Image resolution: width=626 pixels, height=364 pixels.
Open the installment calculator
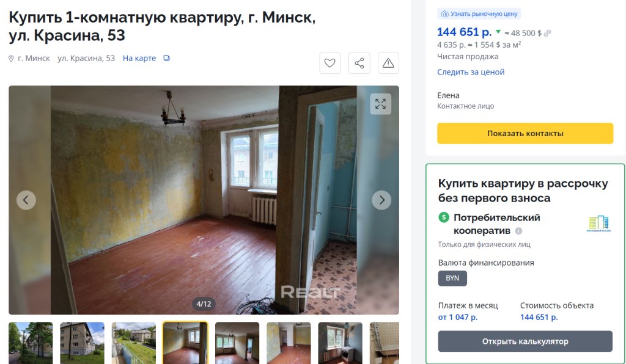click(525, 341)
